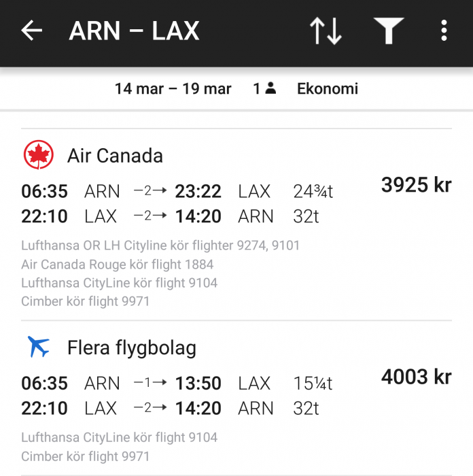This screenshot has height=476, width=473.
Task: Tap the back arrow icon
Action: [32, 31]
